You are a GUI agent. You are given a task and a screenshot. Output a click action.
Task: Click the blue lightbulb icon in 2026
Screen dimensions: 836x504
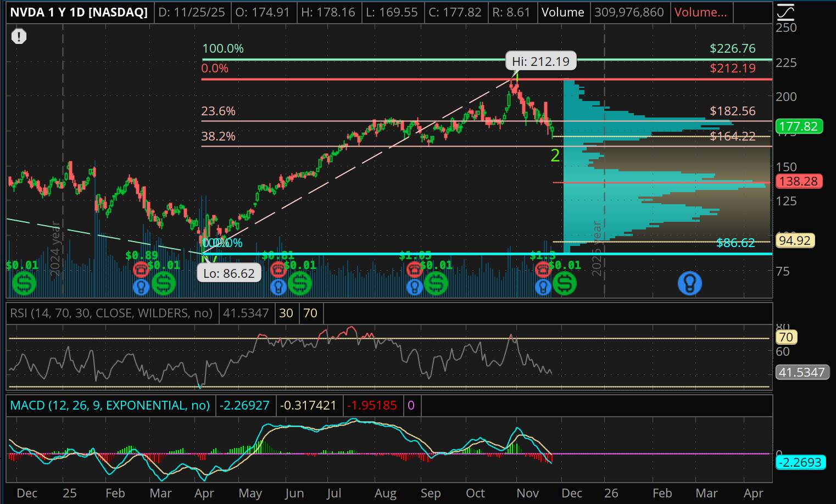pyautogui.click(x=689, y=283)
